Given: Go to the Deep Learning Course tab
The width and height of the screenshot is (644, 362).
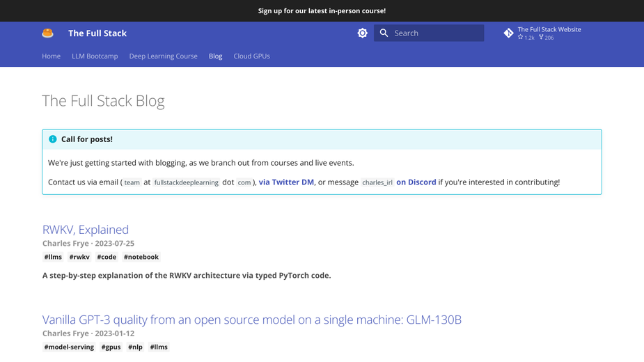Looking at the screenshot, I should [164, 56].
